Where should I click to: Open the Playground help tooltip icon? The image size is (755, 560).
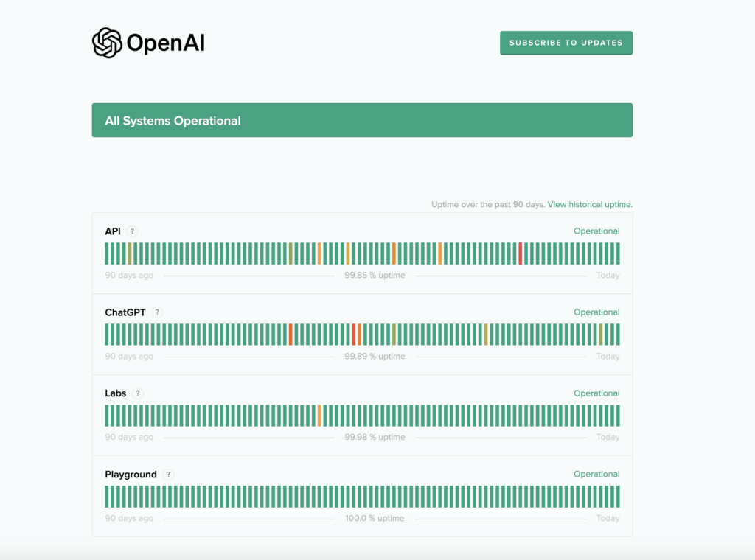pos(167,474)
